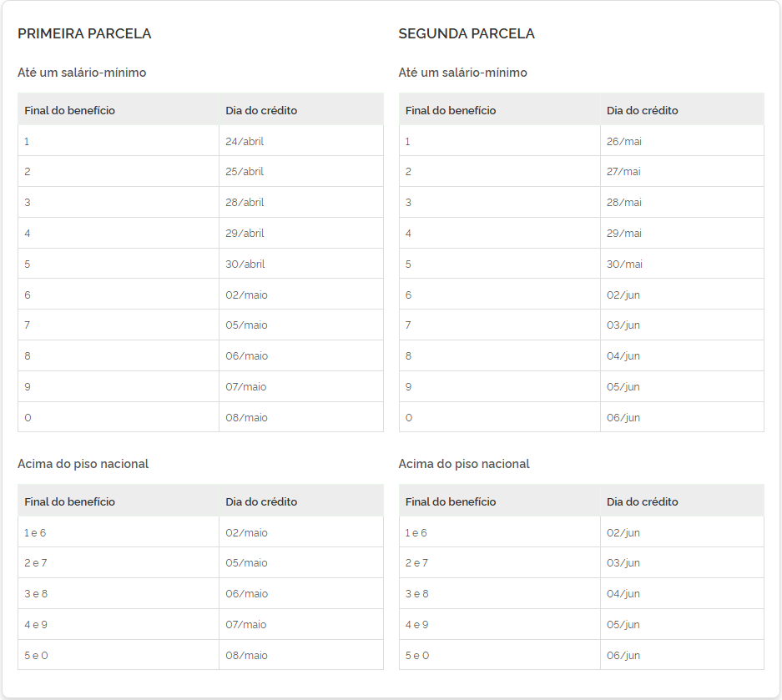Click 'Acima do piso nacional' under Primeira Parcela
The width and height of the screenshot is (782, 700).
pyautogui.click(x=83, y=464)
